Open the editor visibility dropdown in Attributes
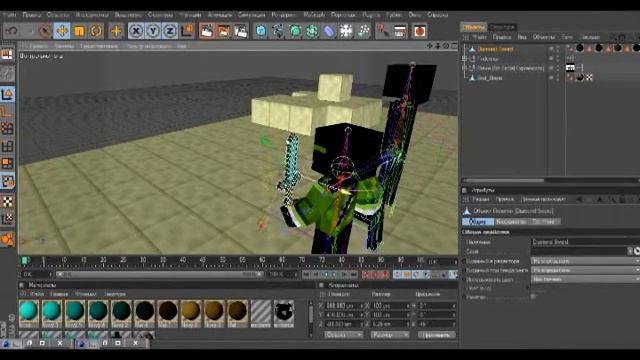This screenshot has height=360, width=640. [585, 261]
